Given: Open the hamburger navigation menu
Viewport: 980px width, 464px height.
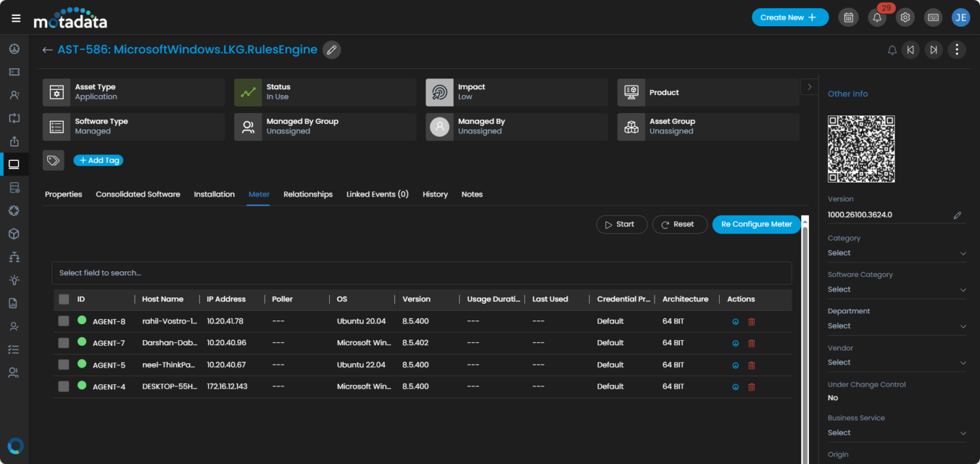Looking at the screenshot, I should pyautogui.click(x=16, y=18).
